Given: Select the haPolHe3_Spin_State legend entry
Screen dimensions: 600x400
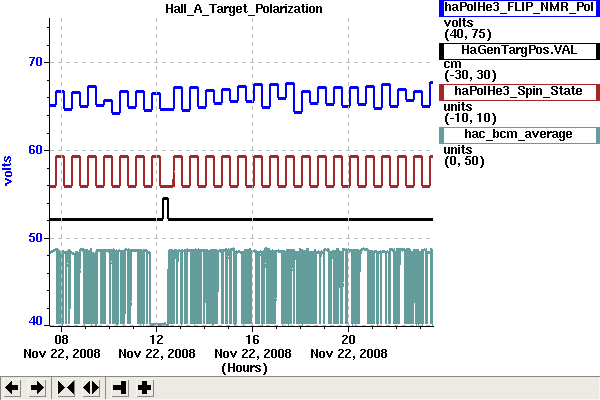Looking at the screenshot, I should [519, 92].
